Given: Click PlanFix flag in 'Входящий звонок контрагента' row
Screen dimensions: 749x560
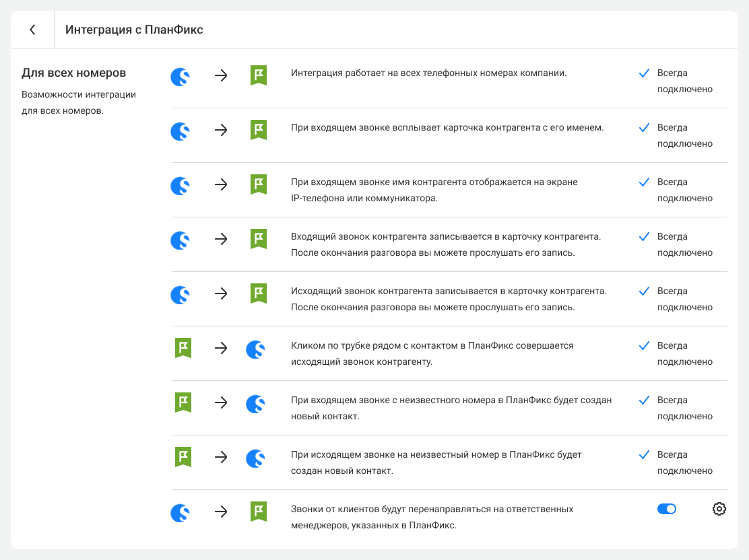Looking at the screenshot, I should pos(259,239).
